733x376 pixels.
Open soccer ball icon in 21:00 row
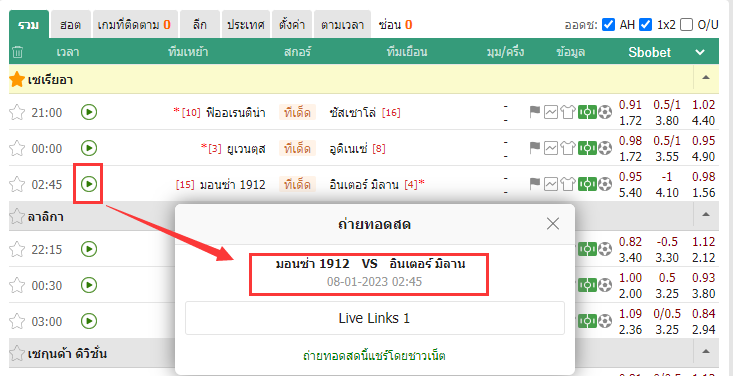(605, 112)
